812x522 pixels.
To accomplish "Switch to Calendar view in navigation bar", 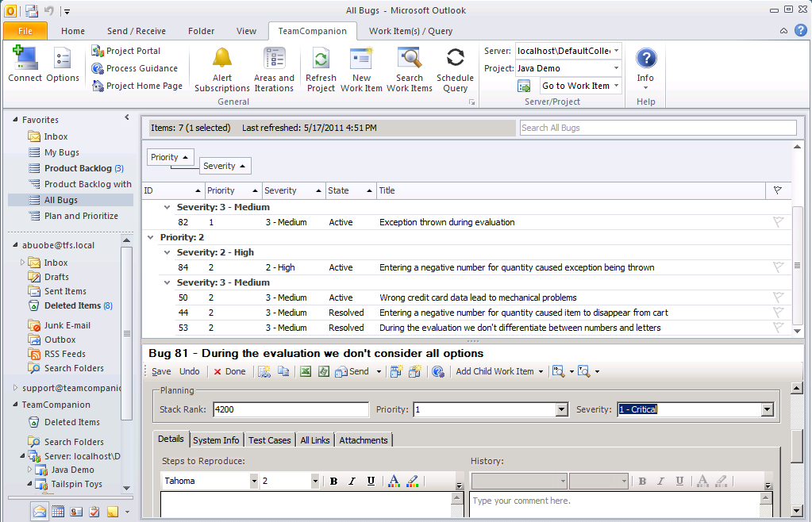I will tap(58, 512).
